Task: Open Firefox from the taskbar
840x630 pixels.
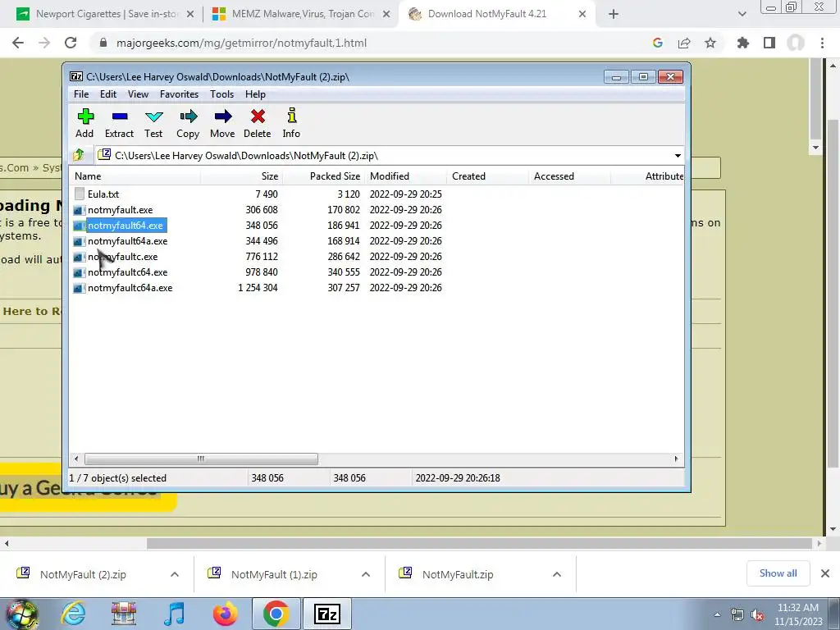Action: coord(226,614)
